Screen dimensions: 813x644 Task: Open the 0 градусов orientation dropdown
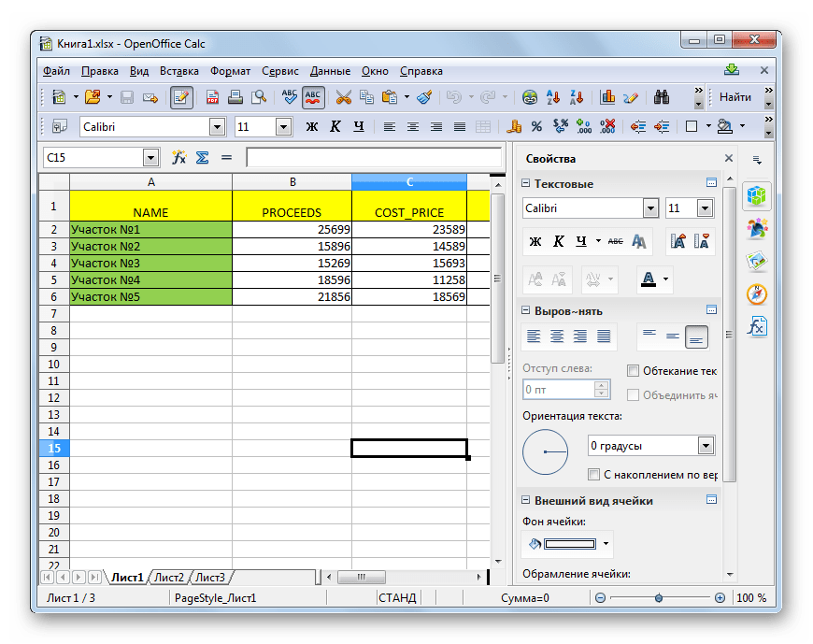pos(706,446)
